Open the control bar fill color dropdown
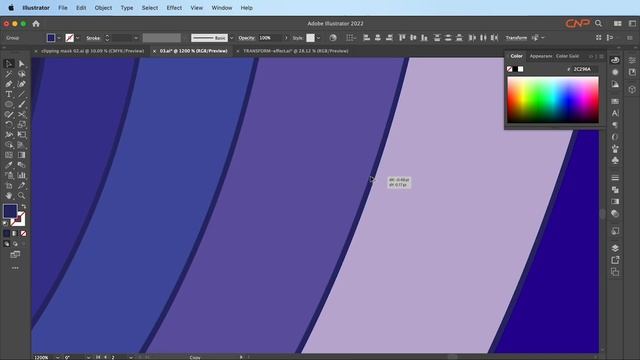 coord(59,38)
